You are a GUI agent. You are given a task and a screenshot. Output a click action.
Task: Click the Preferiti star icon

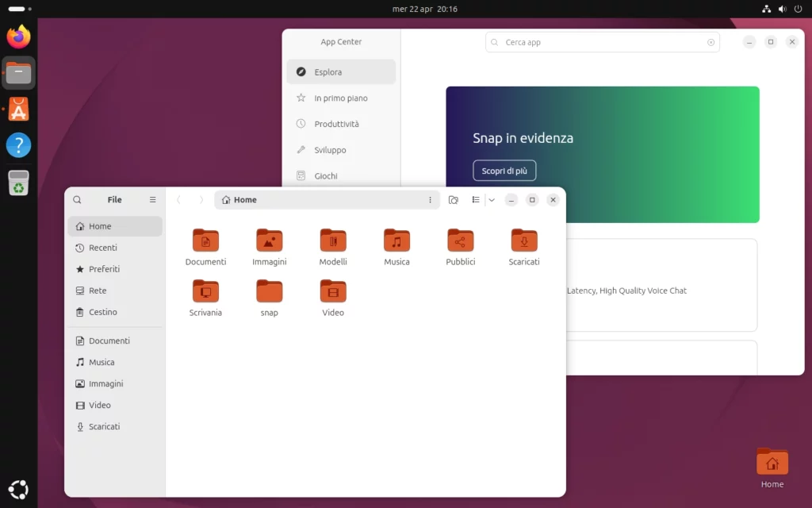coord(79,269)
